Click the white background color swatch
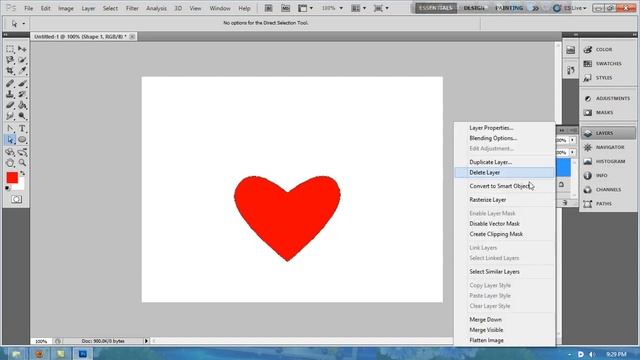This screenshot has height=360, width=640. click(20, 186)
